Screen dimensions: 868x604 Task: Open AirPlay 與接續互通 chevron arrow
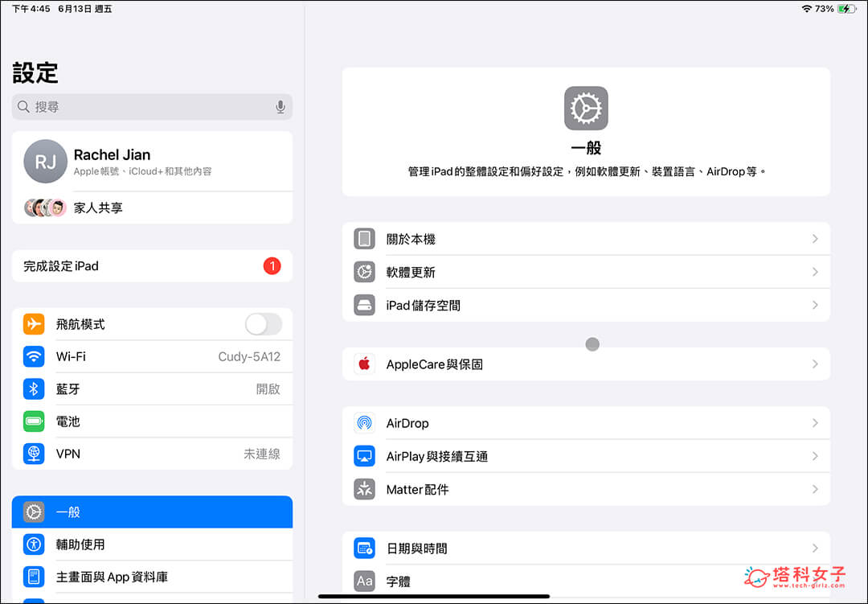[815, 456]
